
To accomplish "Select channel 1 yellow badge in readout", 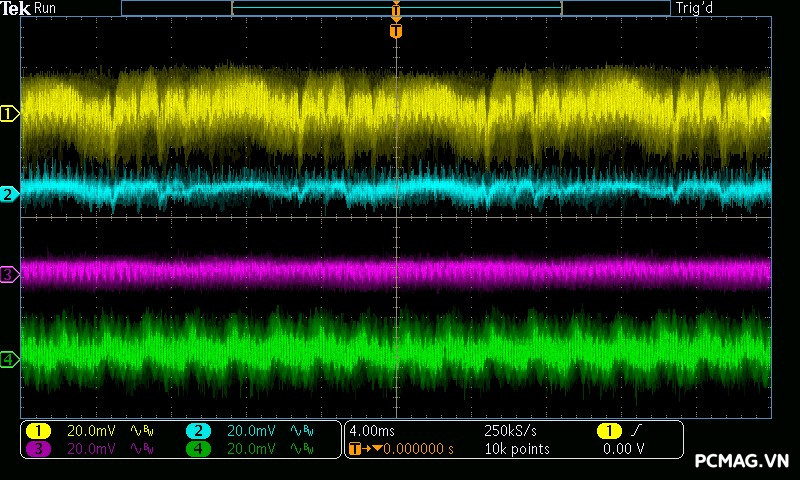I will coord(38,431).
